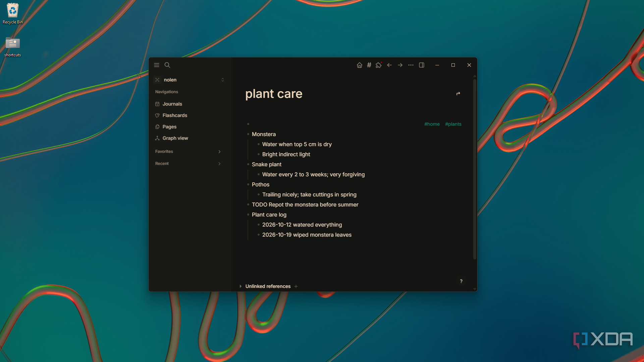This screenshot has width=644, height=362.
Task: Click the Navigations sidebar heading
Action: point(166,92)
